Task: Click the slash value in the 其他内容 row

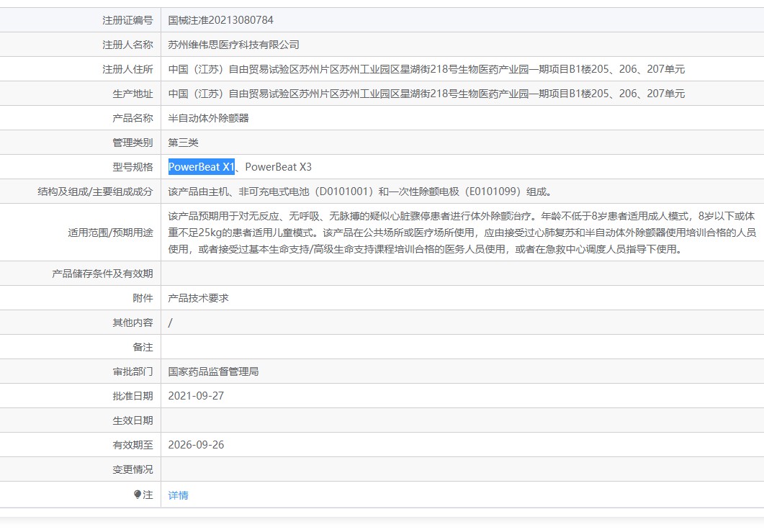Action: [x=170, y=323]
